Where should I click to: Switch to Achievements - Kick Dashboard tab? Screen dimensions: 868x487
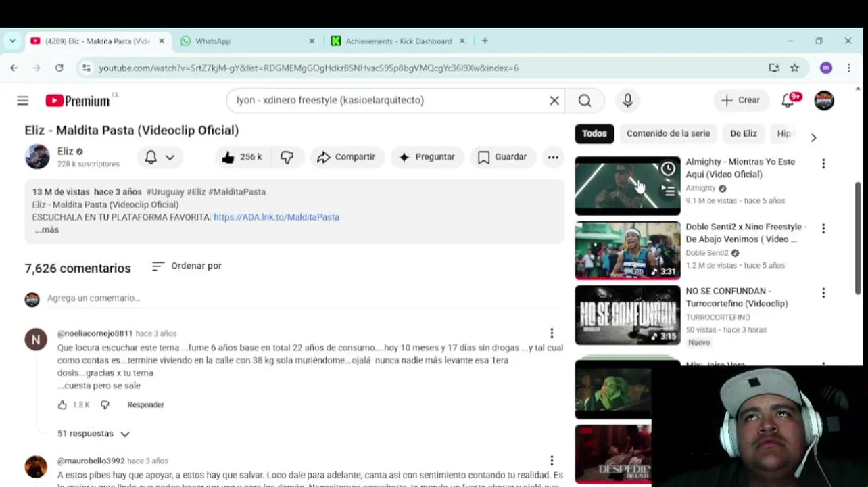click(398, 41)
